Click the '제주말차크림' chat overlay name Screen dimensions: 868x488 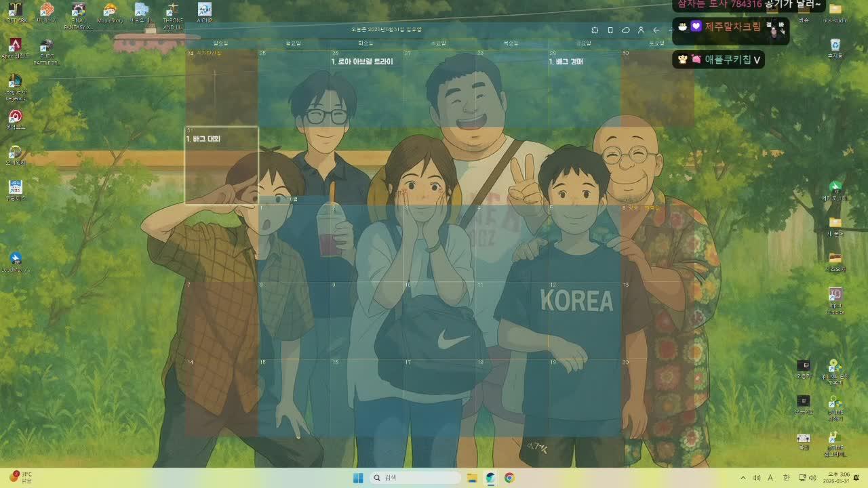(x=733, y=27)
